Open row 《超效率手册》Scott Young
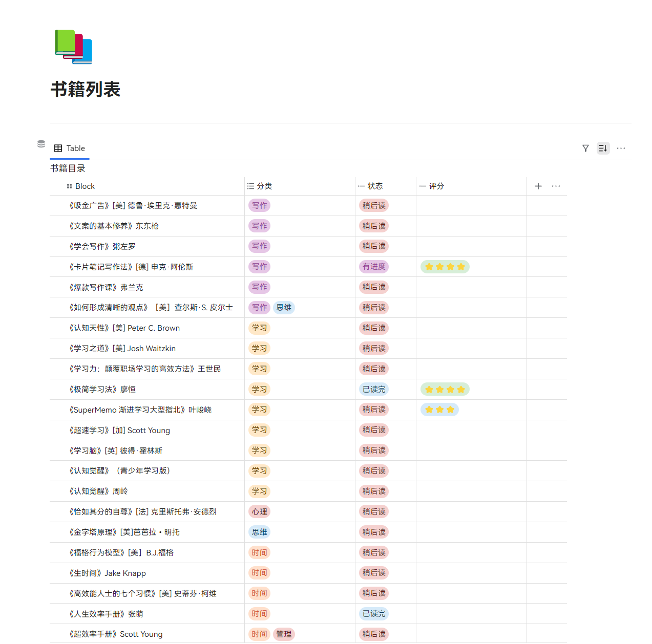Viewport: 652px width, 644px height. pyautogui.click(x=116, y=634)
